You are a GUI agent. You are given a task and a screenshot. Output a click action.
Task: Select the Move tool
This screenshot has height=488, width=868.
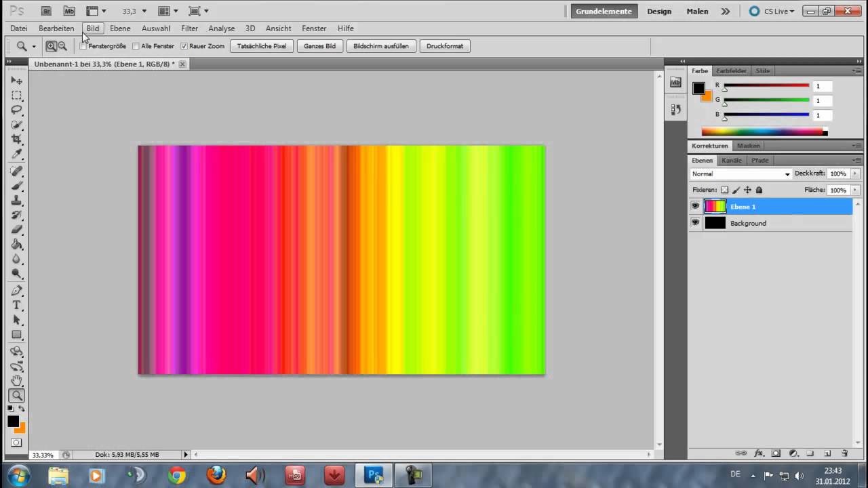17,81
